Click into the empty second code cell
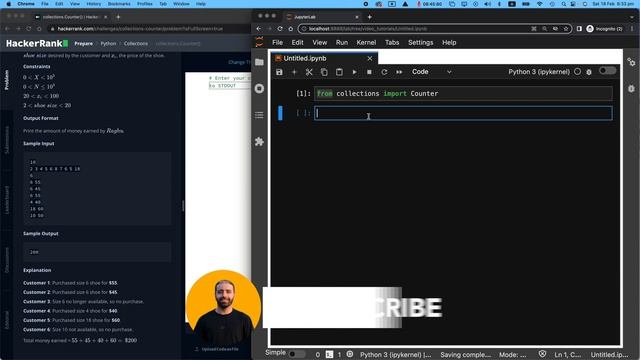640x360 pixels. pos(463,113)
